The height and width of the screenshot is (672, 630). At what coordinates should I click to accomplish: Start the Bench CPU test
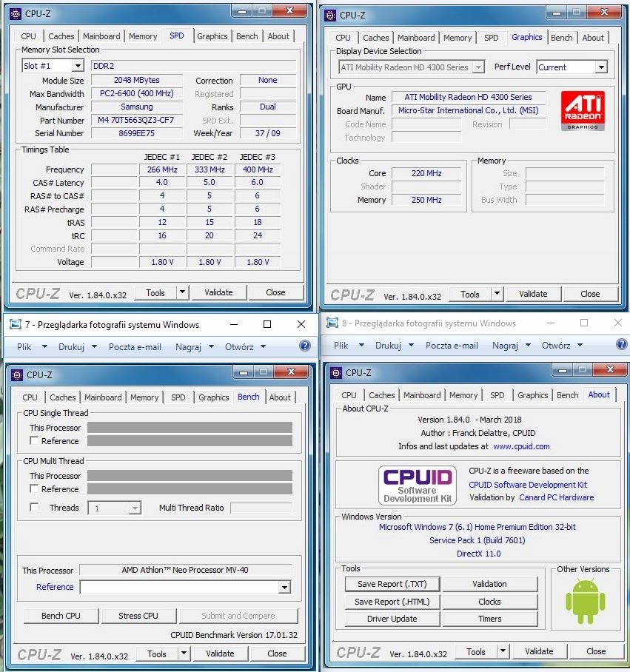[x=61, y=616]
